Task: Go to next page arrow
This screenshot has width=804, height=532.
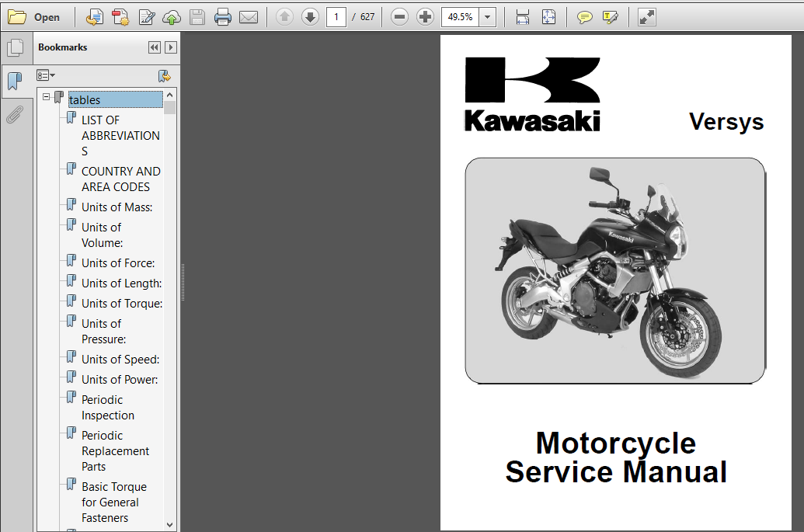Action: pos(310,17)
